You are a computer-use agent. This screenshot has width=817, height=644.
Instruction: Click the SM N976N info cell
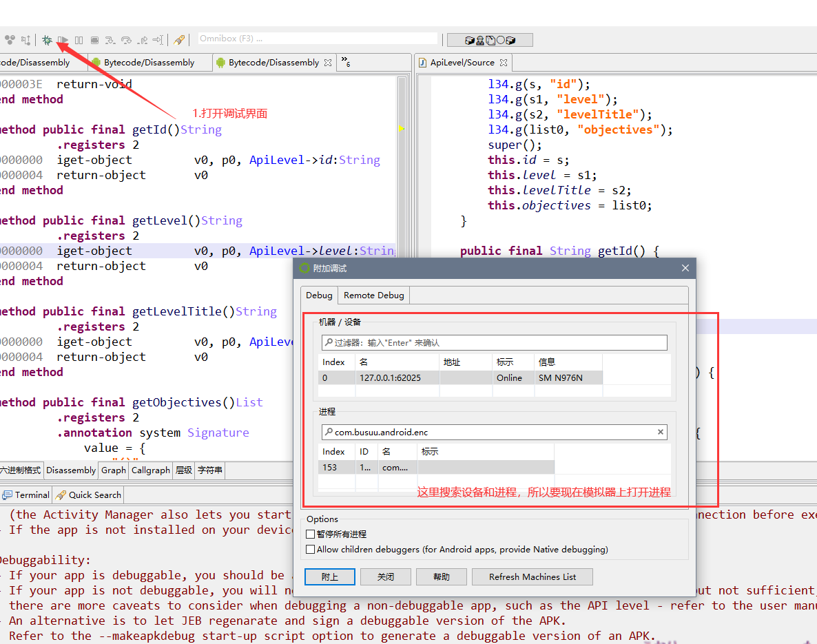click(x=568, y=377)
